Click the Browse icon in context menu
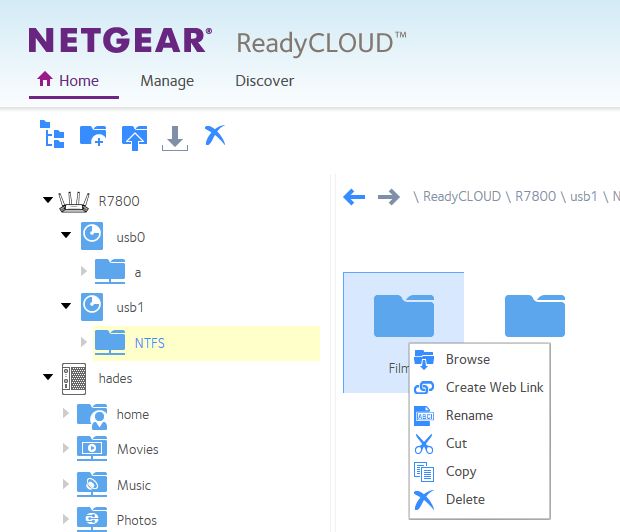The width and height of the screenshot is (620, 532). pos(424,360)
